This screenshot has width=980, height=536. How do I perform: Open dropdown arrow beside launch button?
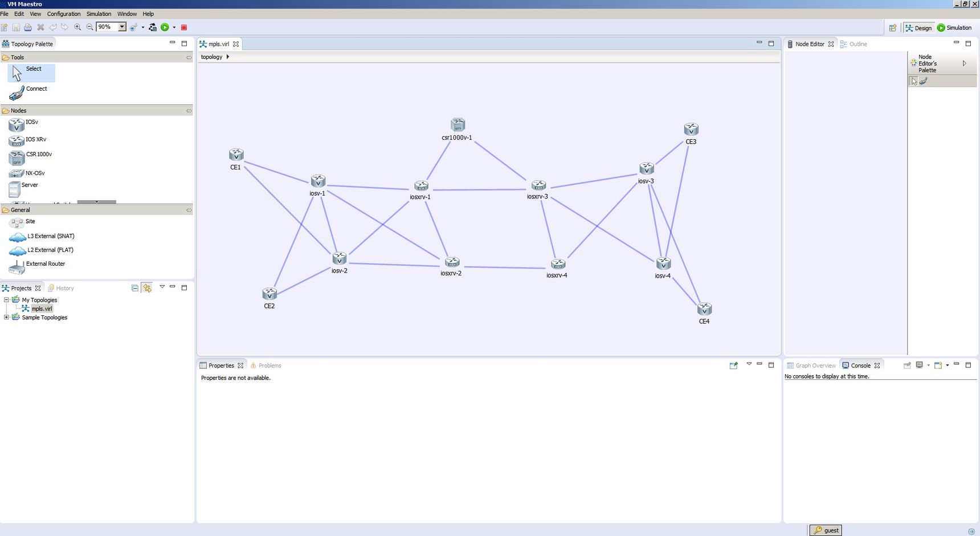174,27
